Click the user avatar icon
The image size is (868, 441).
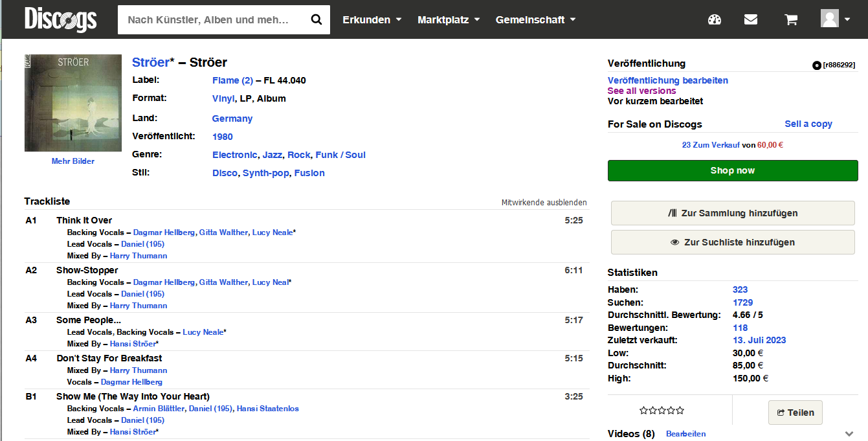(830, 19)
